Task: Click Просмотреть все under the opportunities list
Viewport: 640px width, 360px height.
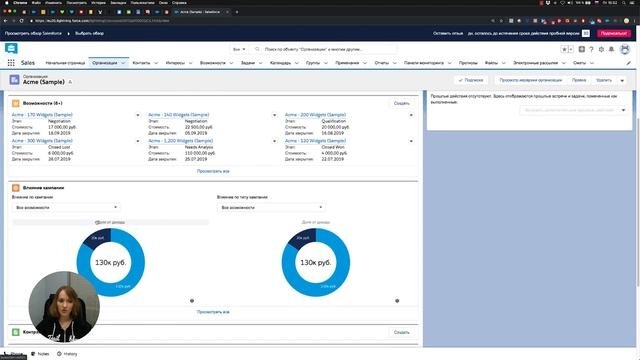Action: [213, 171]
